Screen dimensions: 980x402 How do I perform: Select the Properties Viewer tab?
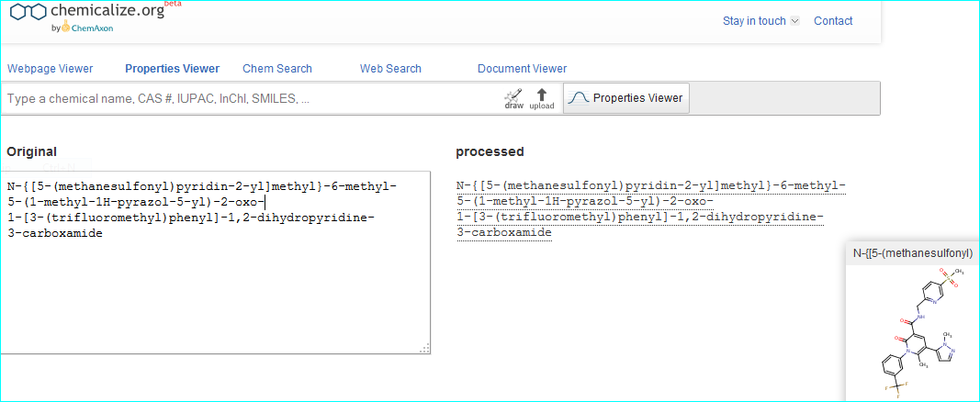tap(172, 69)
